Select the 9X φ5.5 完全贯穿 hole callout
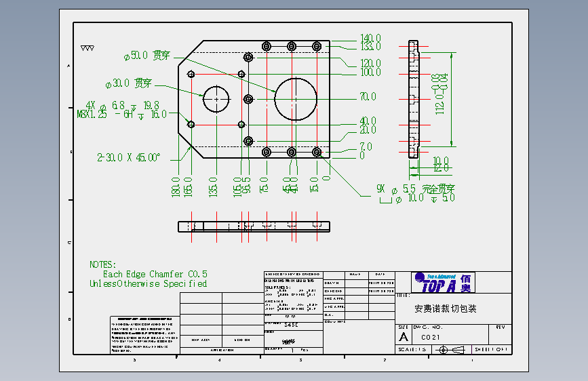Viewport: 588px width, 381px height. pyautogui.click(x=416, y=188)
